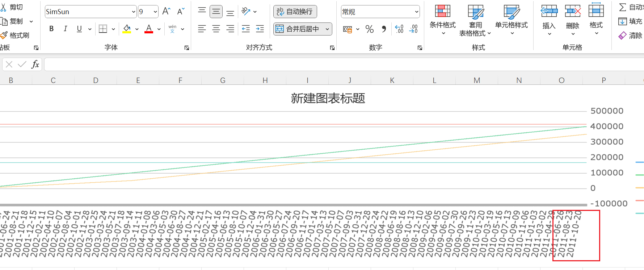Click the chart title 新建图表标题
644x270 pixels.
pyautogui.click(x=328, y=98)
